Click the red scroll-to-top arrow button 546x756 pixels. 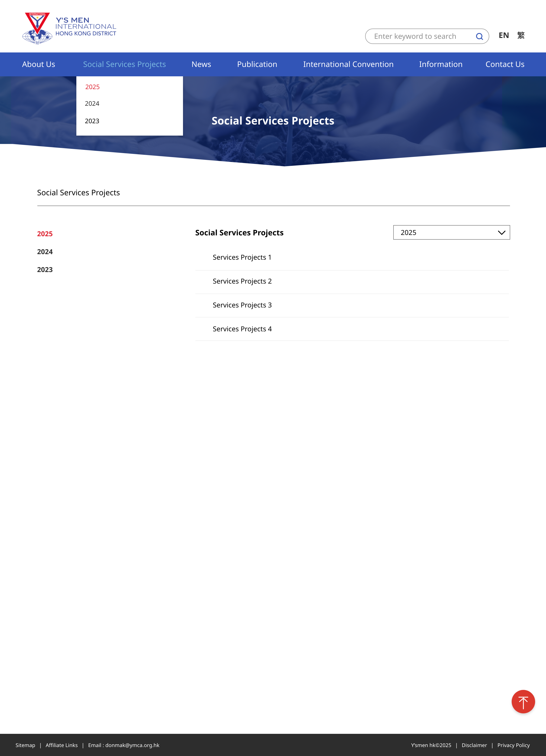pos(523,701)
